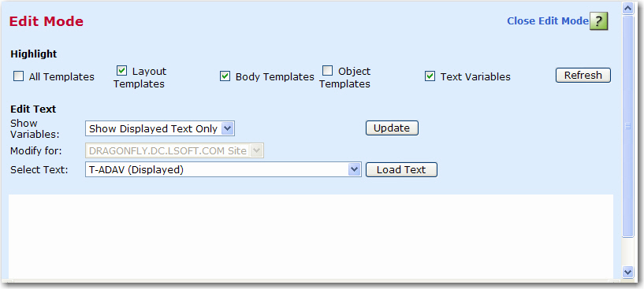644x289 pixels.
Task: Open the green question mark help icon
Action: pyautogui.click(x=598, y=21)
